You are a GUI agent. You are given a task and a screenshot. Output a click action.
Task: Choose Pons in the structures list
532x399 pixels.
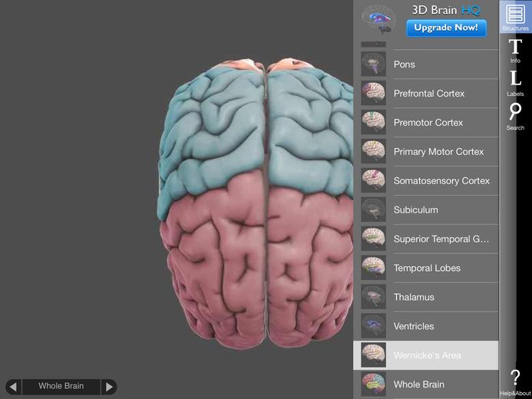click(x=426, y=64)
